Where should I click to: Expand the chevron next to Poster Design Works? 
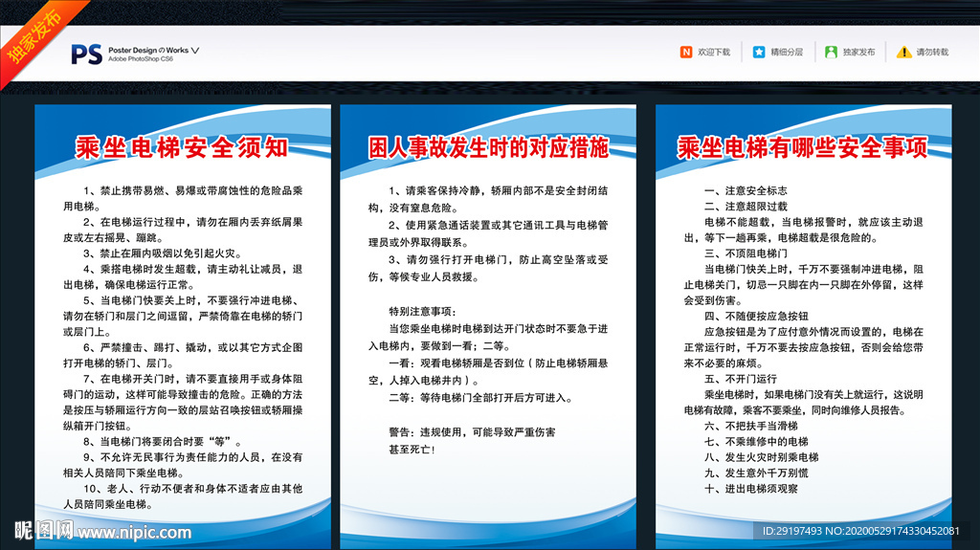point(195,50)
